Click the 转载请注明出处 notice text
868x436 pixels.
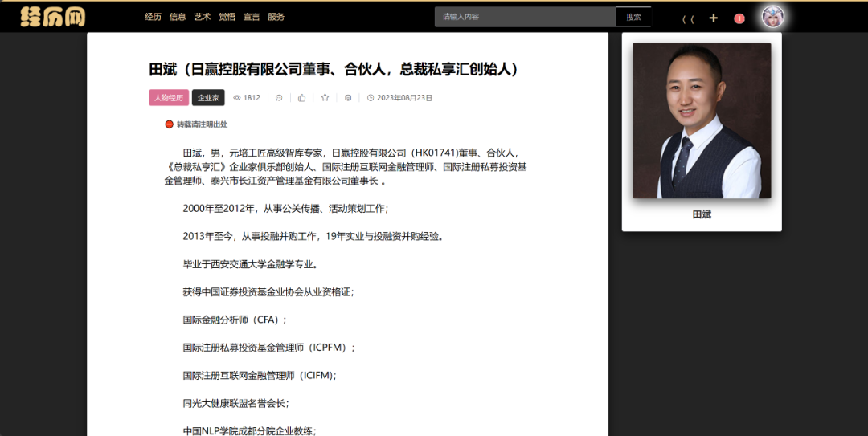202,124
